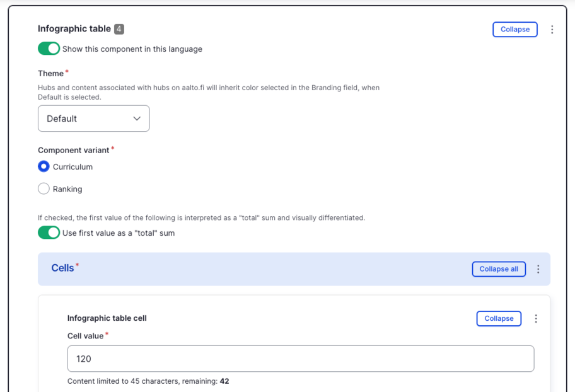Collapse the Infographic table component
This screenshot has height=392, width=575.
[x=514, y=30]
